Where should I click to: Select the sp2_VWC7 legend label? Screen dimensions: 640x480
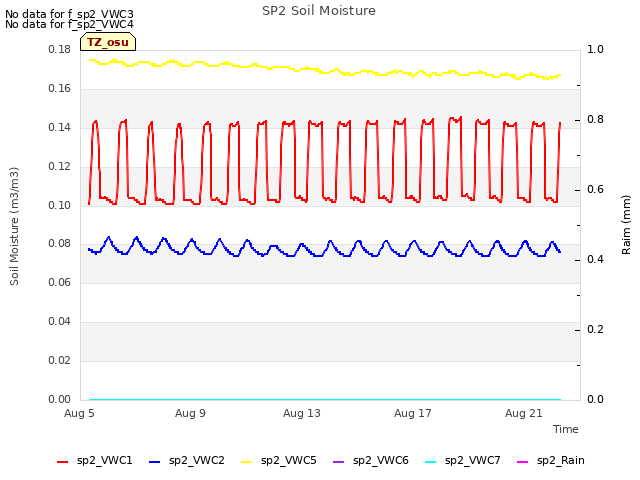pos(473,460)
